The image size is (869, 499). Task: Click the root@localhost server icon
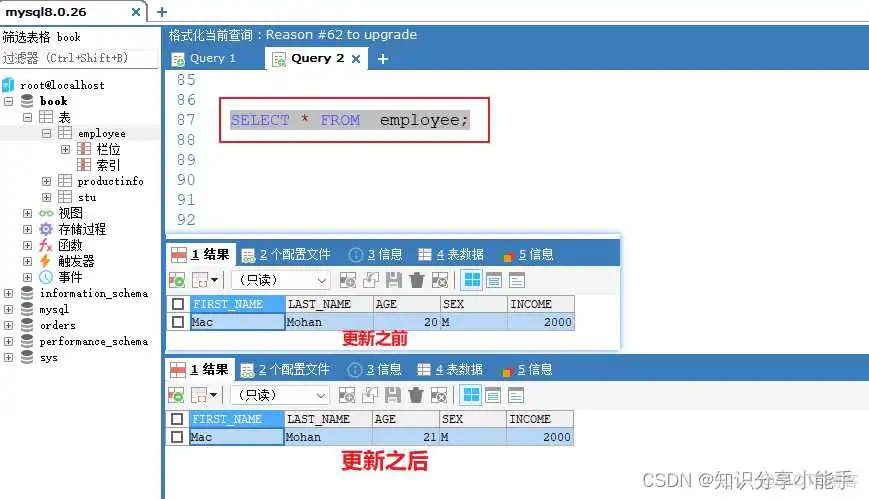coord(8,85)
